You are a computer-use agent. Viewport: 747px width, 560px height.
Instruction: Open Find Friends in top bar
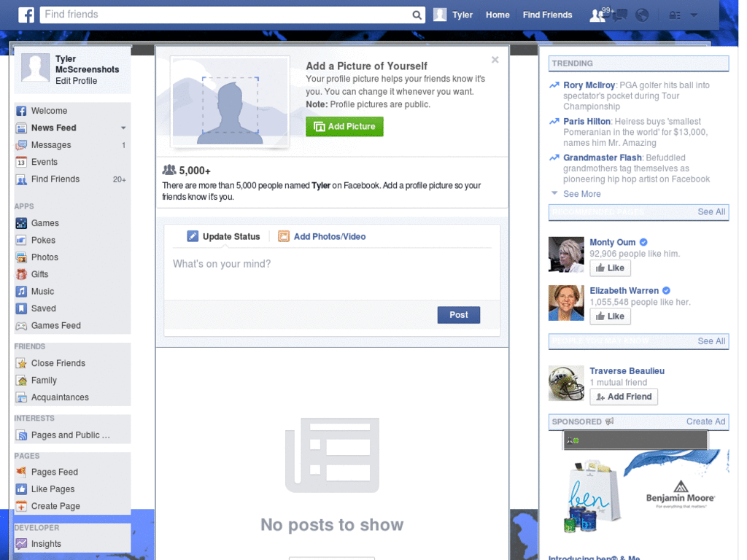click(x=547, y=15)
